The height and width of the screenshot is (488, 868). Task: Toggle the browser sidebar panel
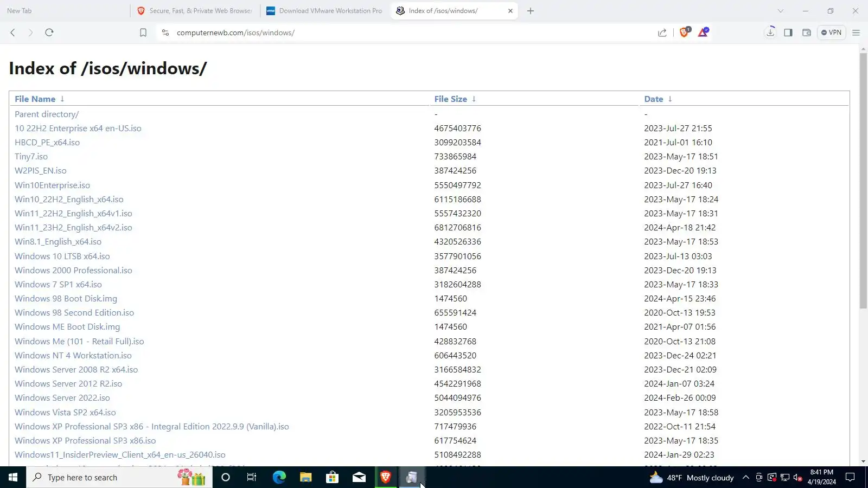pos(788,33)
